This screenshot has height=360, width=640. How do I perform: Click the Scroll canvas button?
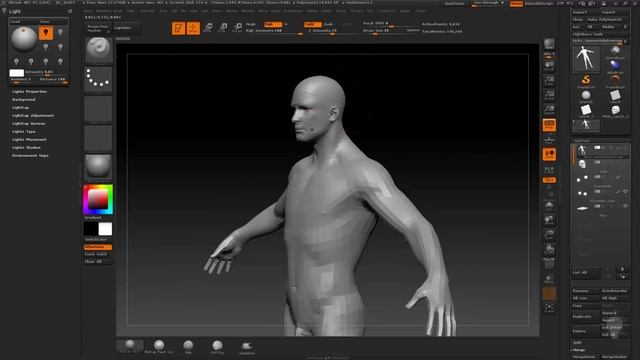[549, 66]
